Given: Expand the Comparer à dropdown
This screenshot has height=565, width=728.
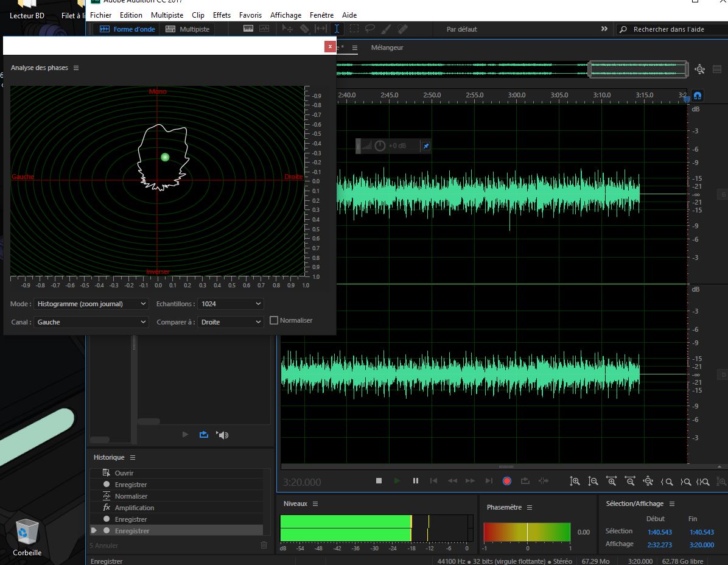Looking at the screenshot, I should click(231, 322).
